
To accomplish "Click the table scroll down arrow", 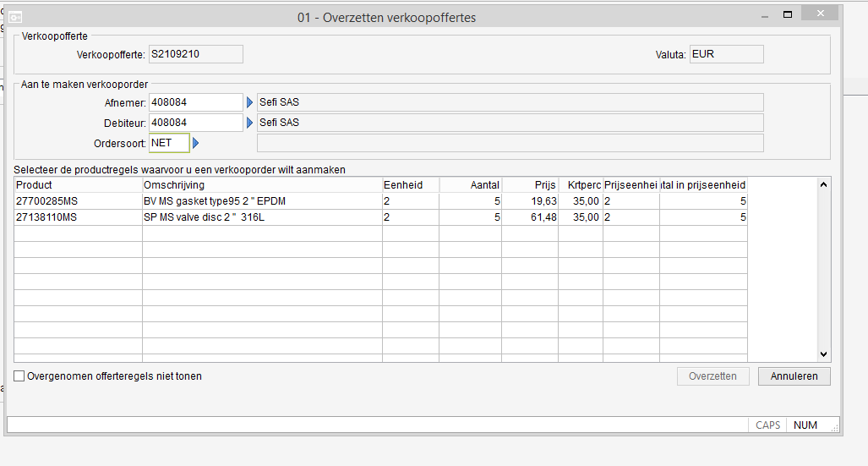I will [x=823, y=354].
